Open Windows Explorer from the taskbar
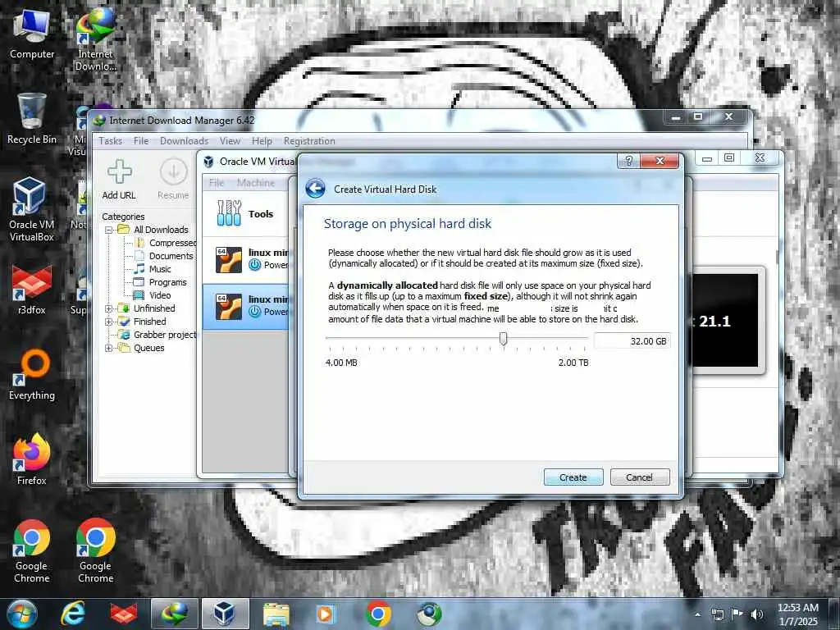840x630 pixels. pos(276,614)
